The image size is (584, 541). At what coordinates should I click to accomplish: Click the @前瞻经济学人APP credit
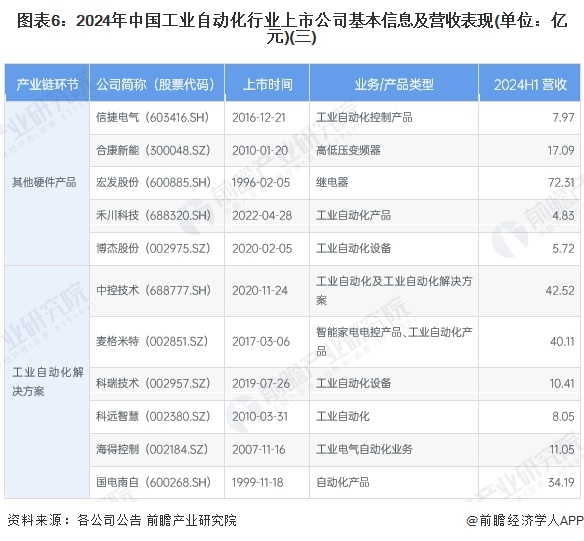coord(525,520)
